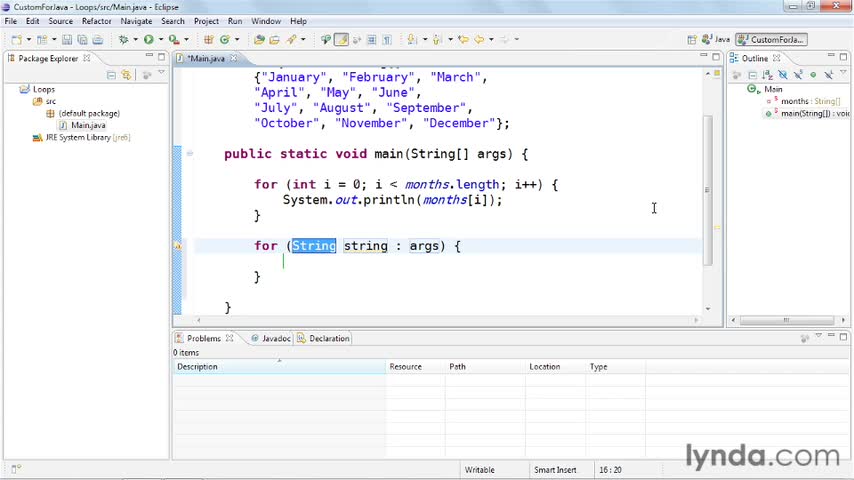This screenshot has height=480, width=854.
Task: Toggle Link with Editor in Package Explorer
Action: [127, 75]
